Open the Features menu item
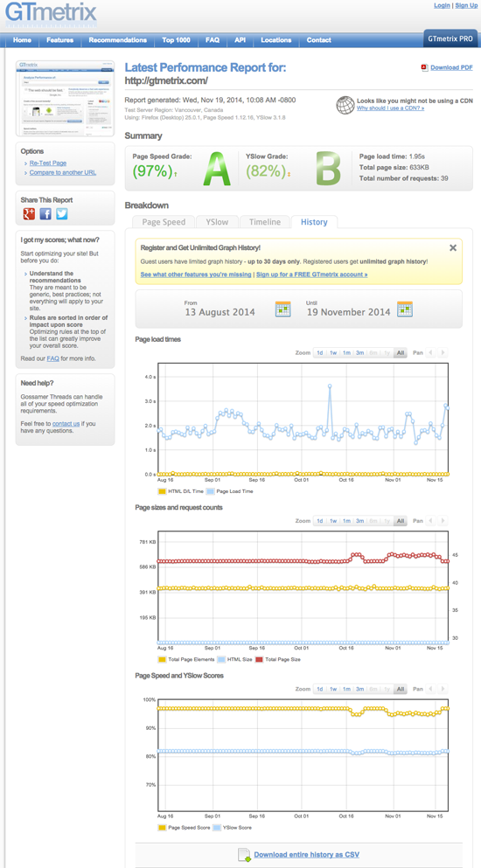Screen dimensions: 481x868 point(59,40)
